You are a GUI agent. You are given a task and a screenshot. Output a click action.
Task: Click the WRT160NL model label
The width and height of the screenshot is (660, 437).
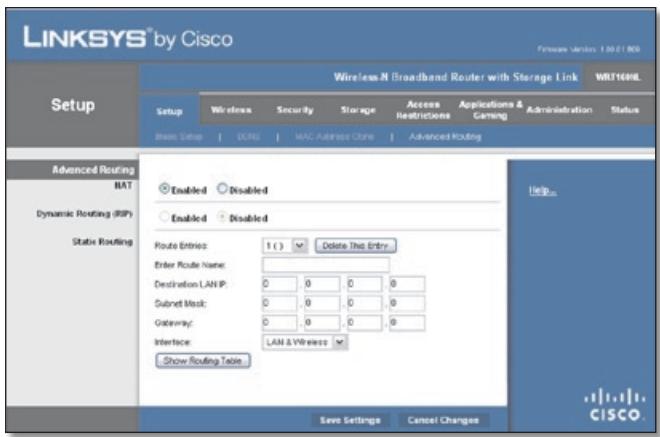coord(617,77)
